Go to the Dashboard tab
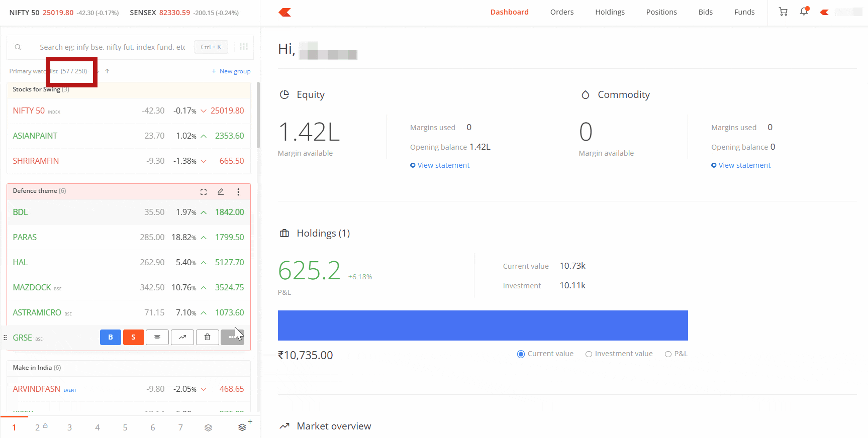The image size is (868, 438). (x=509, y=12)
